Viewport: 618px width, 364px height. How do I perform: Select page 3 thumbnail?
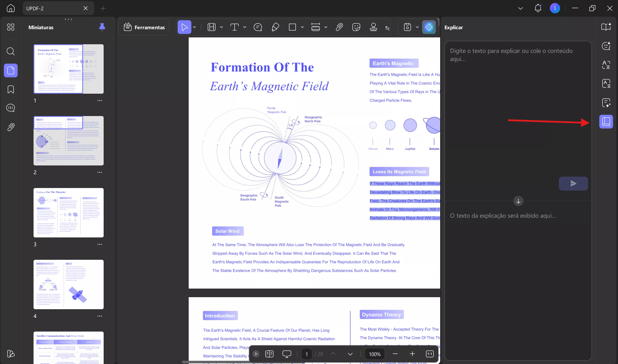coord(68,213)
